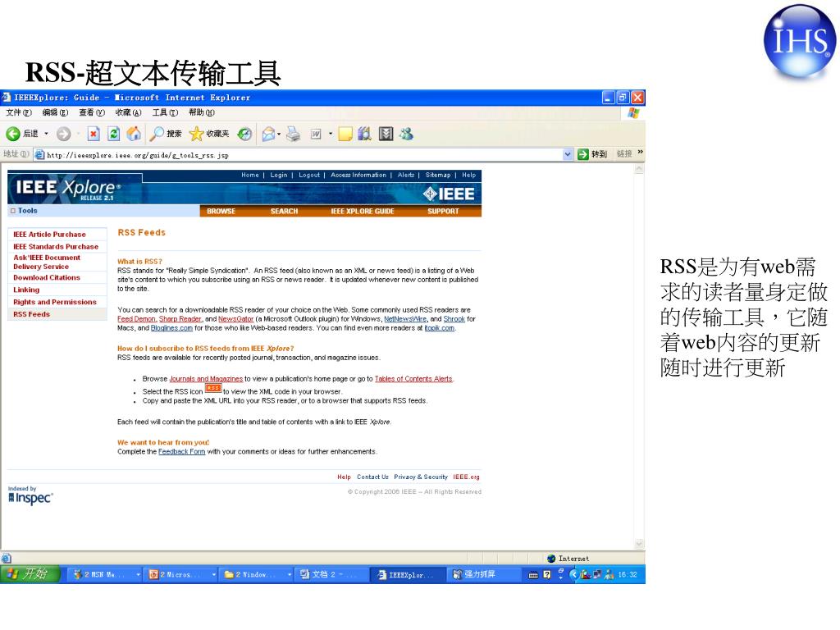The image size is (840, 630).
Task: Click Login in top navigation
Action: coord(279,176)
